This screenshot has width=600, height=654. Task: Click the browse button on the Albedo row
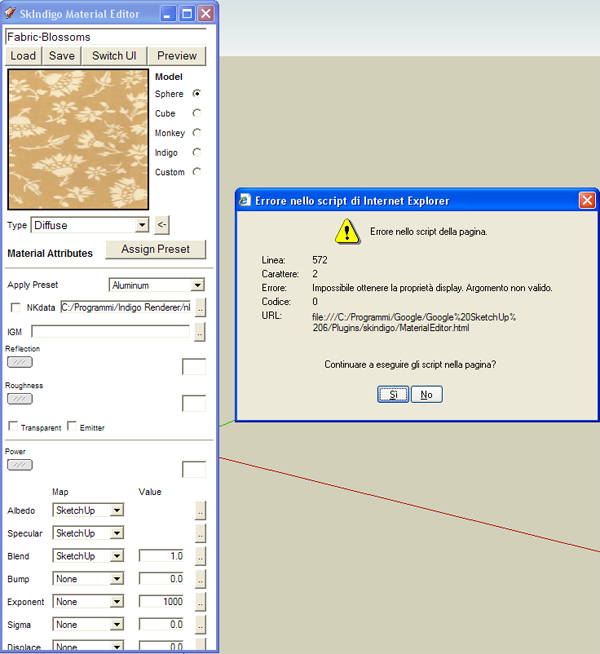(200, 511)
